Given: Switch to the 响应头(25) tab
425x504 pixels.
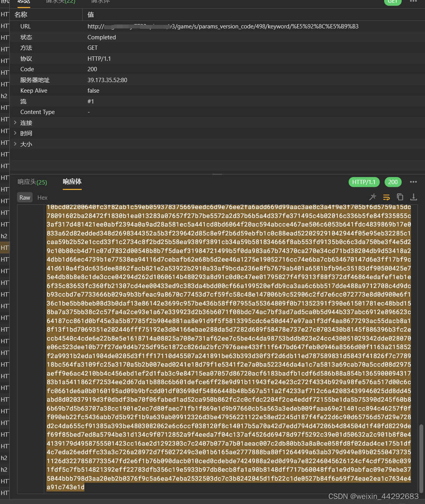Looking at the screenshot, I should (x=32, y=182).
